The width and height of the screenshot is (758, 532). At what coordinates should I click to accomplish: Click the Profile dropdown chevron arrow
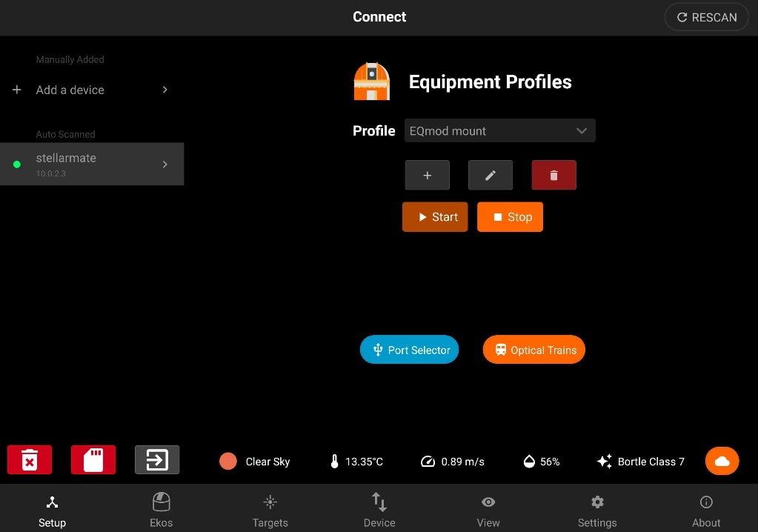(x=582, y=131)
